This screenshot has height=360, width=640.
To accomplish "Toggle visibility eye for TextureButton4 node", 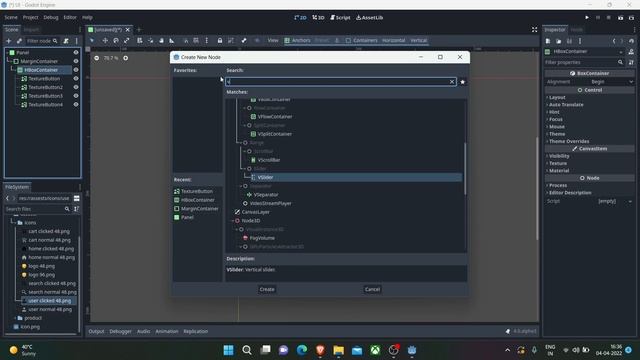I will click(76, 104).
